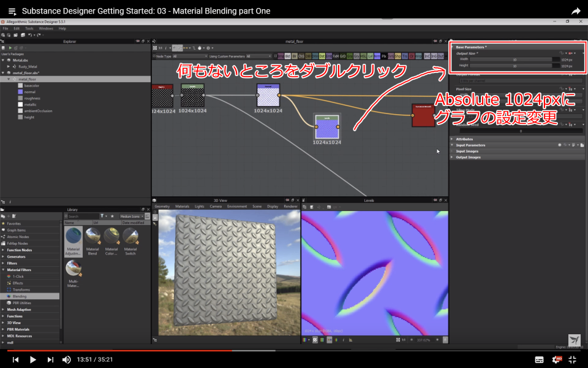Collapse the Material Filters category
This screenshot has height=368, width=588.
3,270
